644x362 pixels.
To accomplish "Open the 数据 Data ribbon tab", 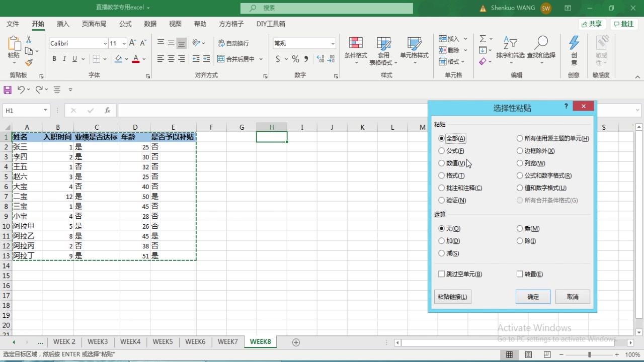I will pos(150,24).
